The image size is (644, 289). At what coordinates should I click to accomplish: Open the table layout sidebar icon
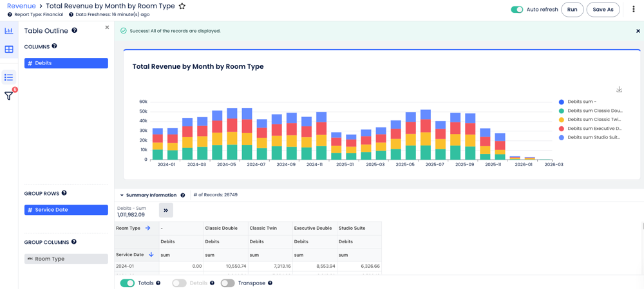[x=9, y=50]
